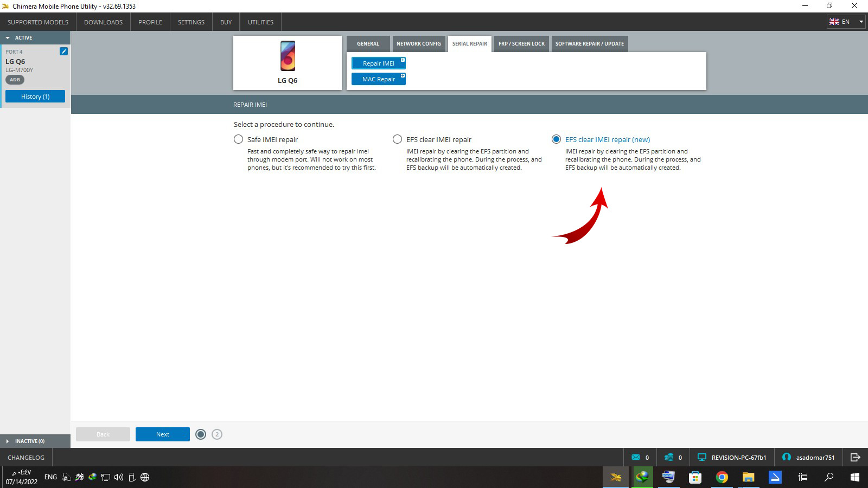
Task: Click the USB device tray icon
Action: (x=132, y=477)
